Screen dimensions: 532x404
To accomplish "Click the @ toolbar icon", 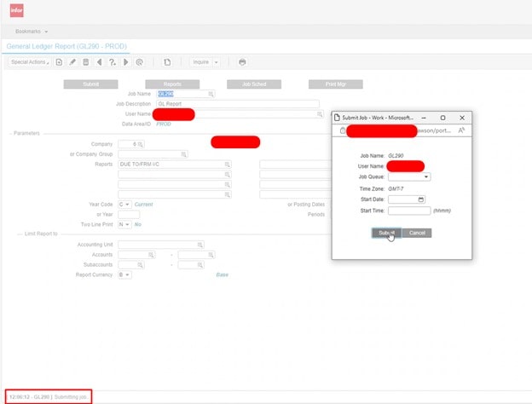I will (x=139, y=62).
